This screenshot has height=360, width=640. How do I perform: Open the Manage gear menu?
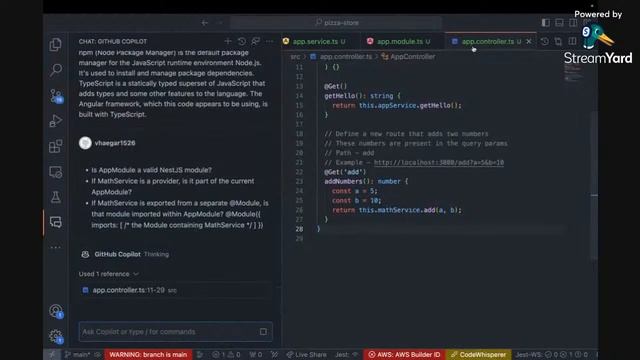tap(56, 337)
